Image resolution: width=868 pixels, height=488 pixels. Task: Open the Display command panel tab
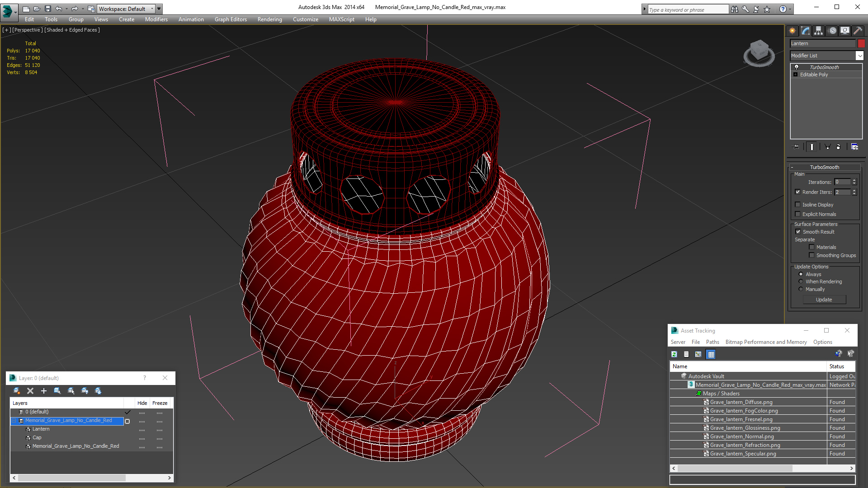(x=844, y=31)
